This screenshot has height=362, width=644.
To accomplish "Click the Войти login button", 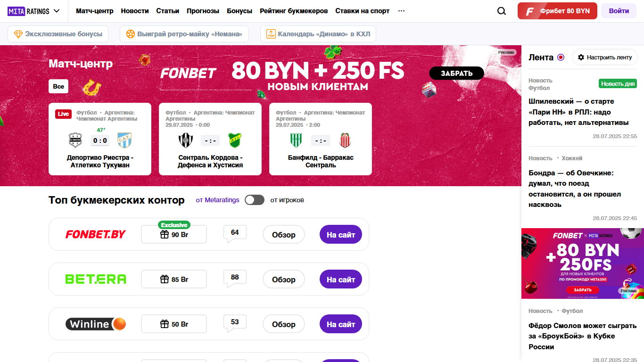I will 619,11.
